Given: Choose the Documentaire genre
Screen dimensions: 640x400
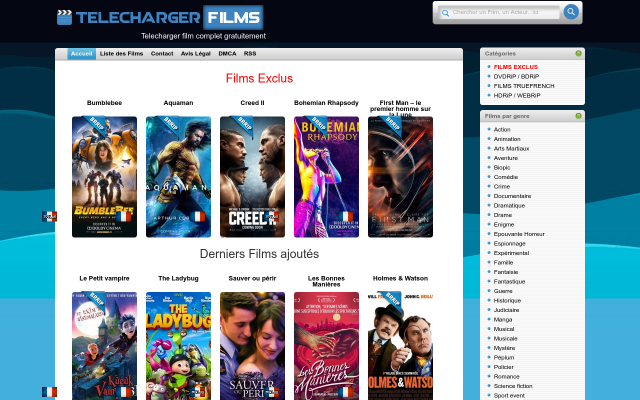Looking at the screenshot, I should tap(512, 196).
